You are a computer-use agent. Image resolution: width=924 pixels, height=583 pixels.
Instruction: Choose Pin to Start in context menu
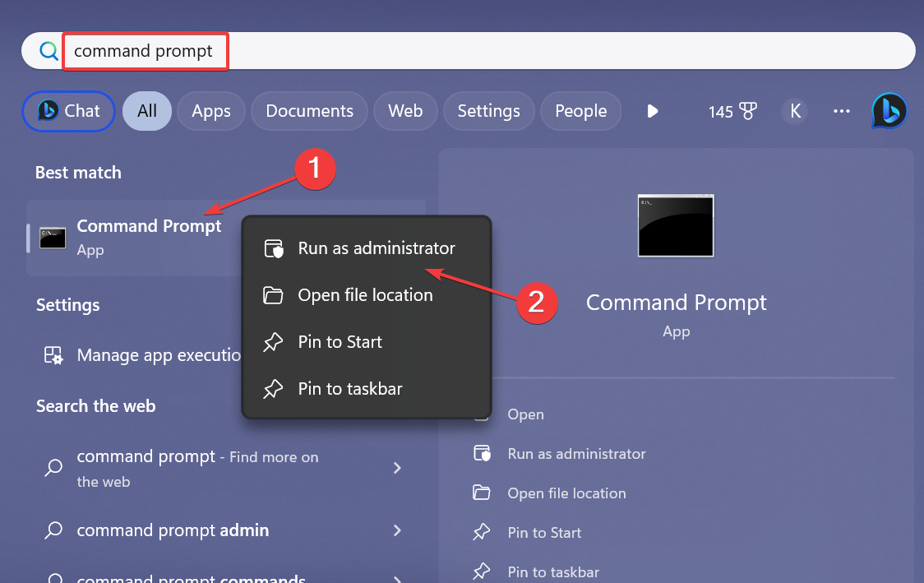(x=367, y=342)
